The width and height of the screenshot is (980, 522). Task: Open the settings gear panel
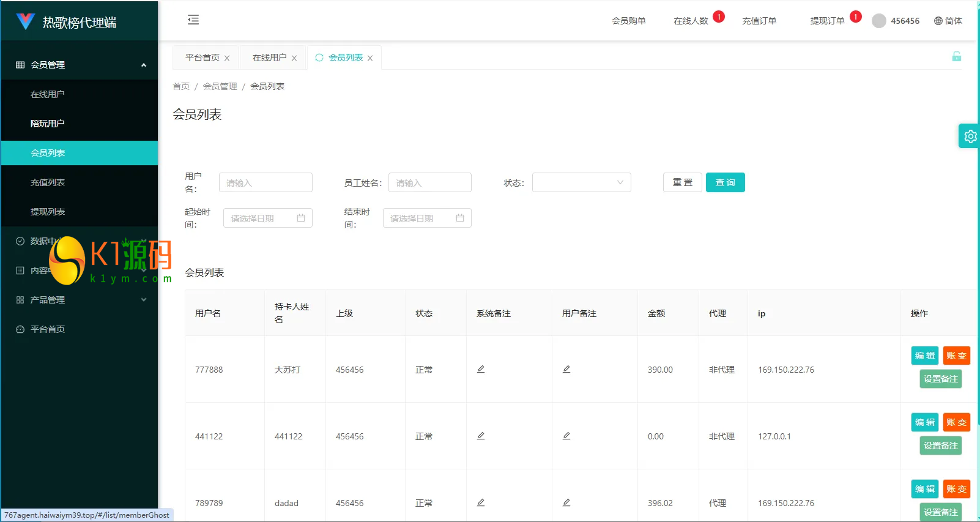pyautogui.click(x=970, y=136)
